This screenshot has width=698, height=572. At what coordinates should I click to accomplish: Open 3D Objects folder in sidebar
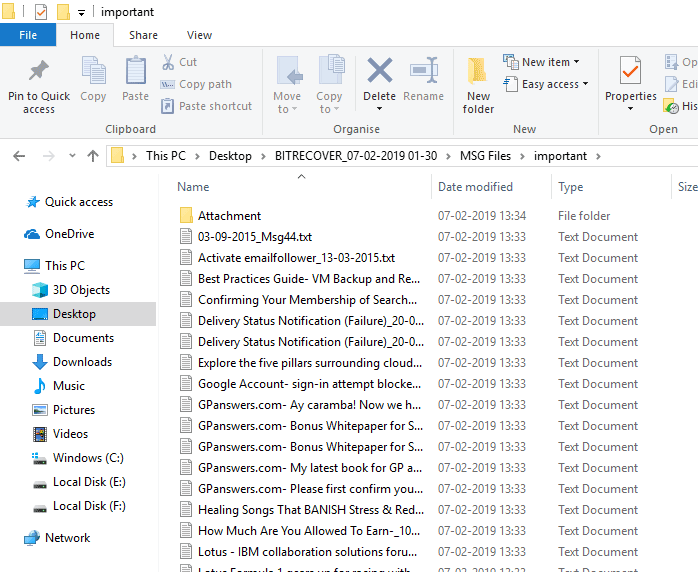81,290
